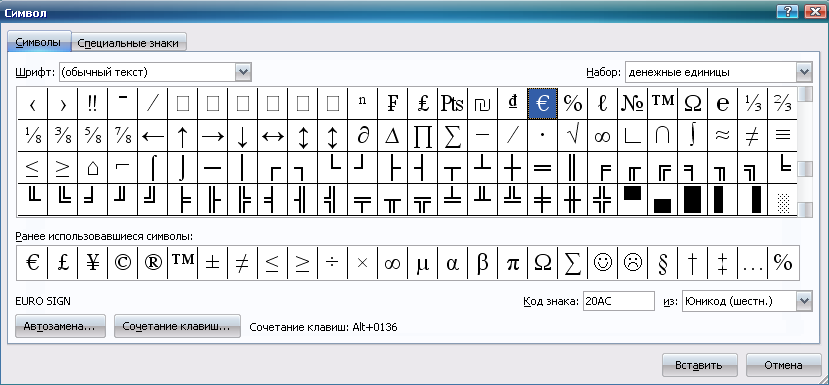Choose the left right arrow ↔ symbol
Image resolution: width=829 pixels, height=385 pixels.
272,136
